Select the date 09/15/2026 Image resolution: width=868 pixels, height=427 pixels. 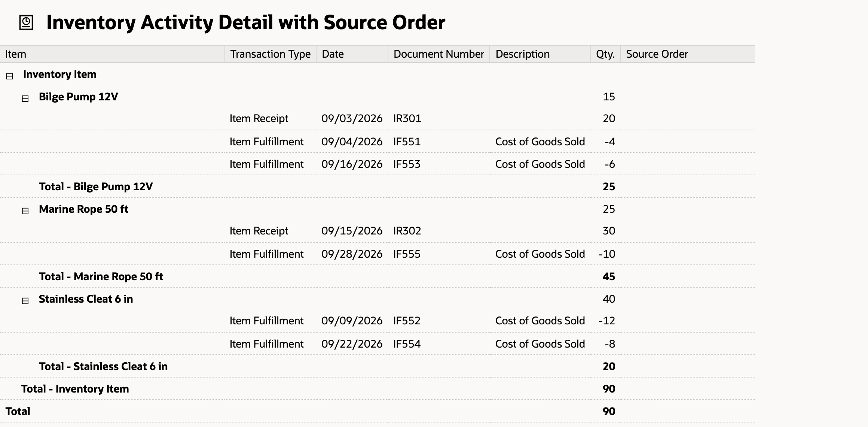tap(352, 231)
